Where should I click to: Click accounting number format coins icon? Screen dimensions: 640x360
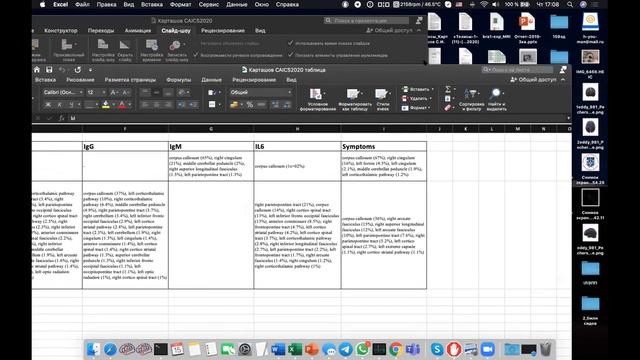[234, 105]
